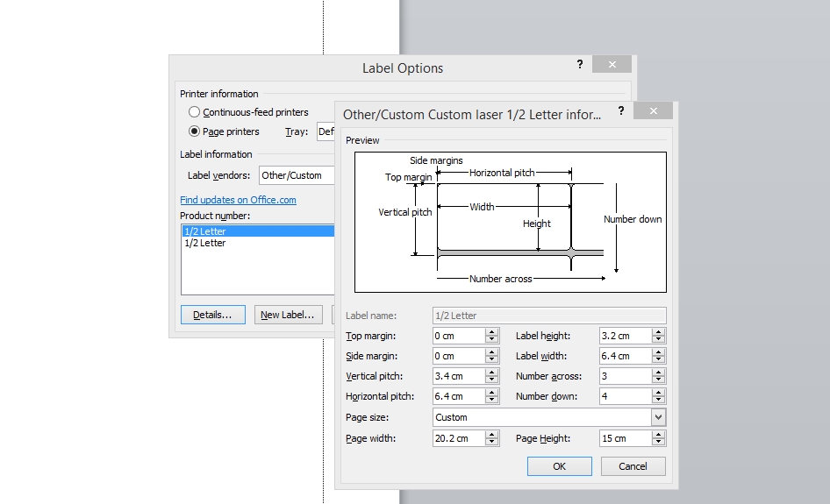Click the Horizontal pitch value field
Viewport: 830px width, 504px height.
[459, 396]
